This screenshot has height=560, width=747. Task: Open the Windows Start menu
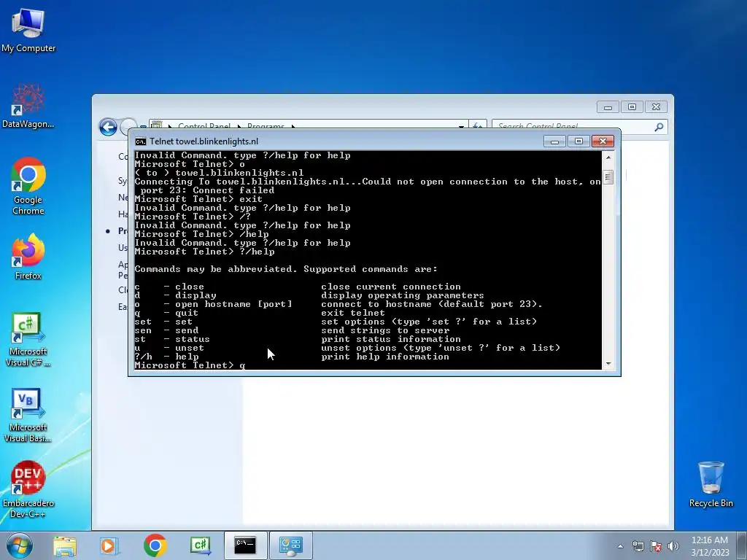20,545
